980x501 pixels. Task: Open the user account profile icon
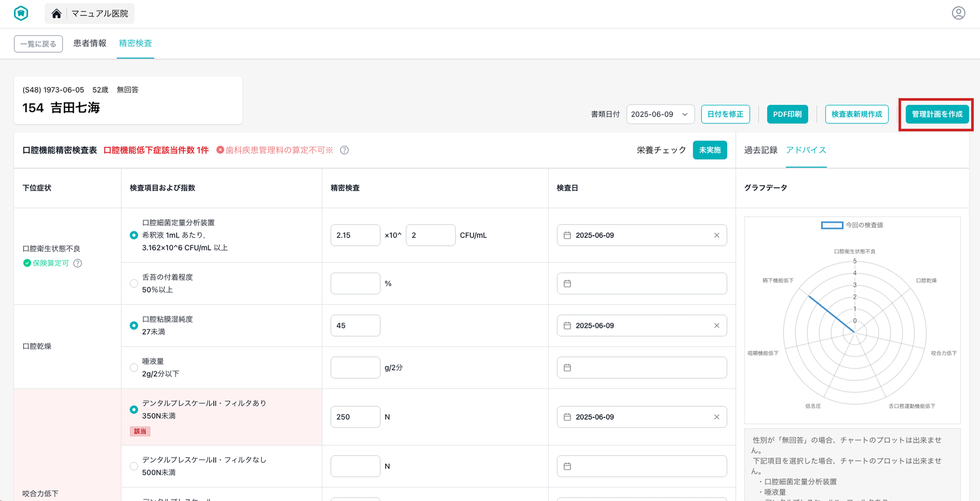coord(958,13)
